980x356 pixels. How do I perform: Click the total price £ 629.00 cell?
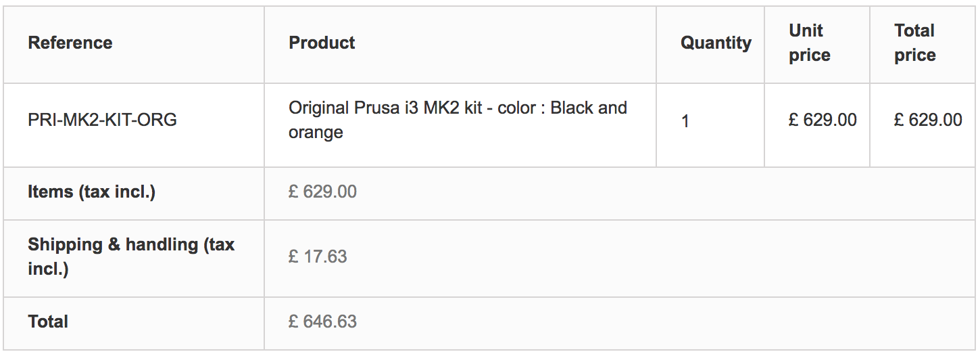pyautogui.click(x=928, y=120)
